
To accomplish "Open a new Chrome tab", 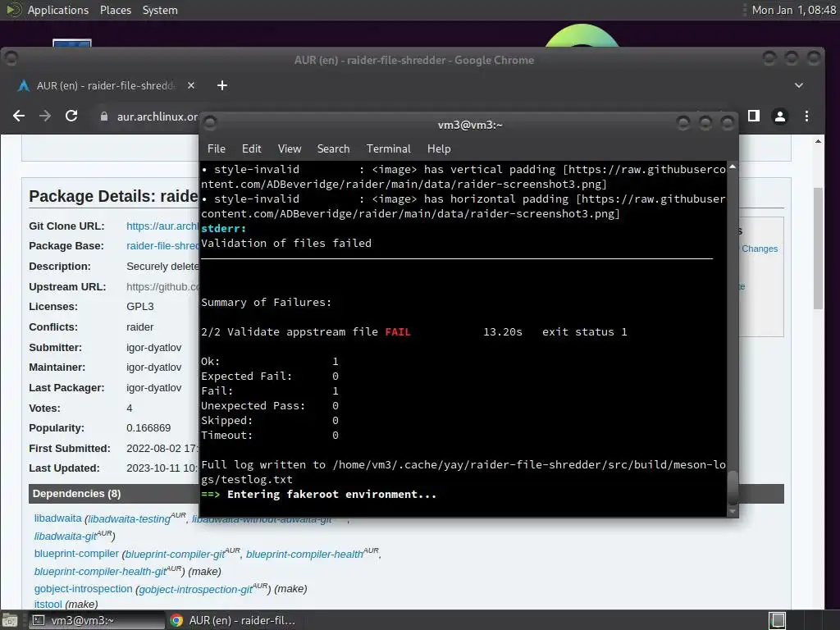I will point(222,85).
